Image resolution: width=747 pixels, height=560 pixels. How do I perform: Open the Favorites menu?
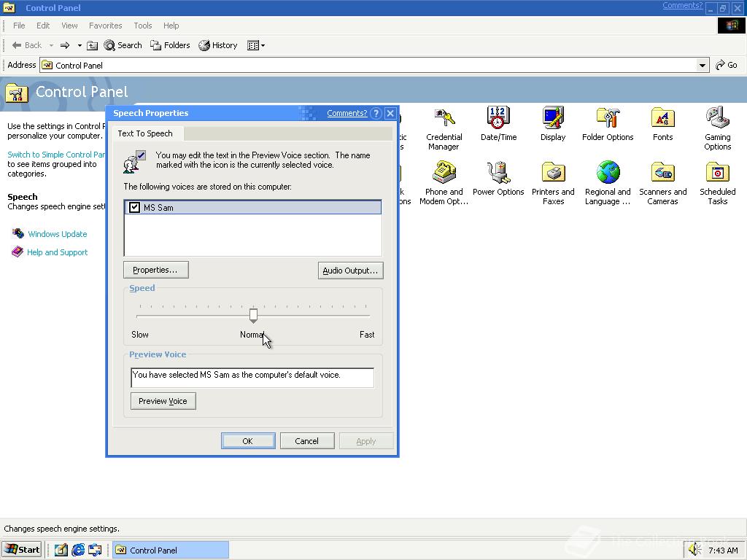[105, 26]
